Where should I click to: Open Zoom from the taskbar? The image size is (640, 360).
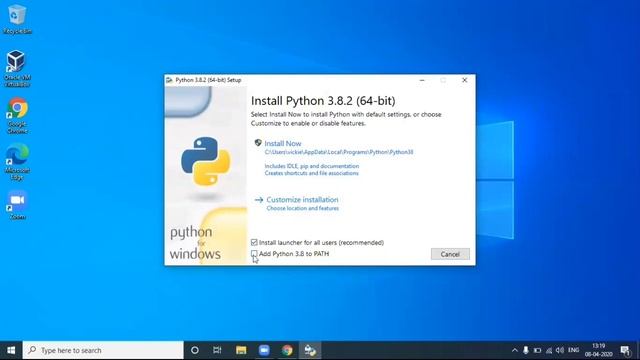264,350
